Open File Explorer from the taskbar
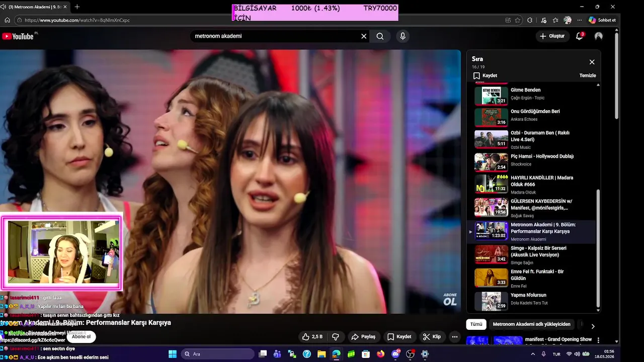 pyautogui.click(x=321, y=354)
